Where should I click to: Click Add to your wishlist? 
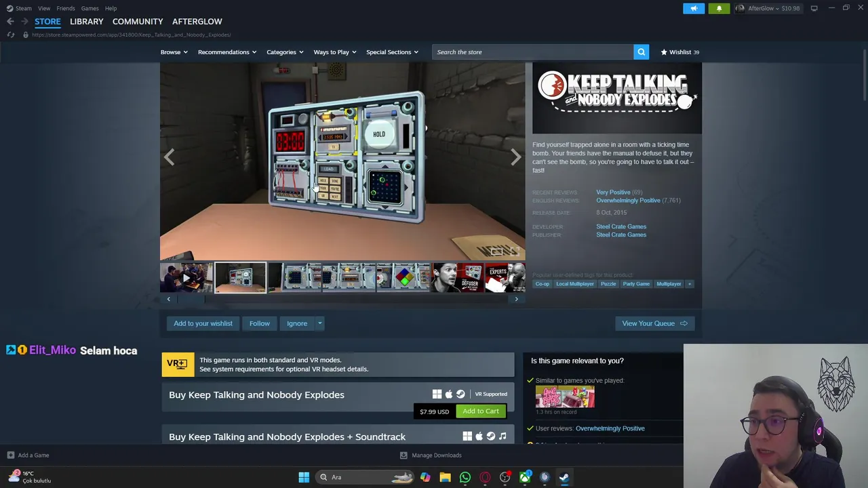click(x=203, y=323)
